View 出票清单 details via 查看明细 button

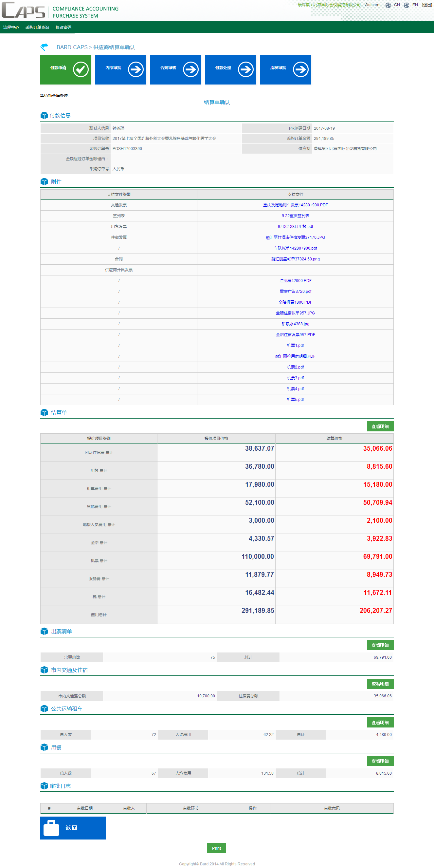(380, 645)
